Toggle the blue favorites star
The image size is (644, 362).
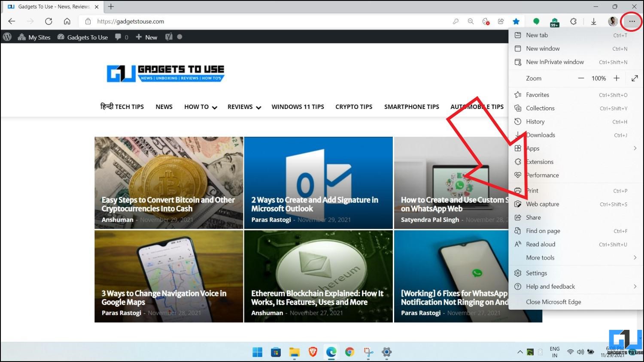(x=516, y=21)
